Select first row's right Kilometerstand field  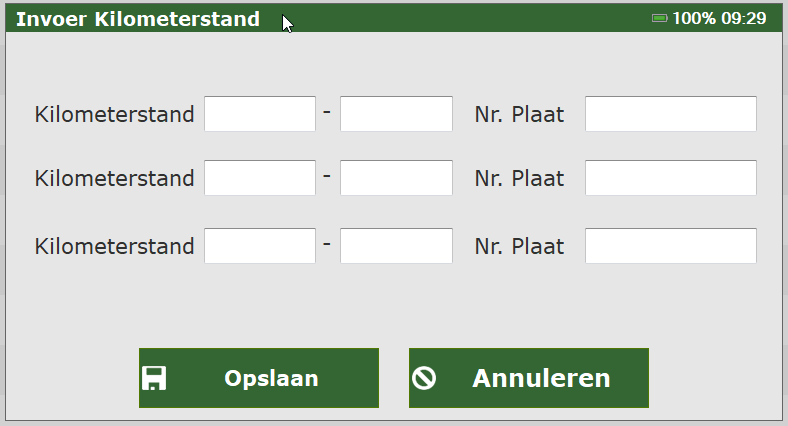pyautogui.click(x=396, y=114)
